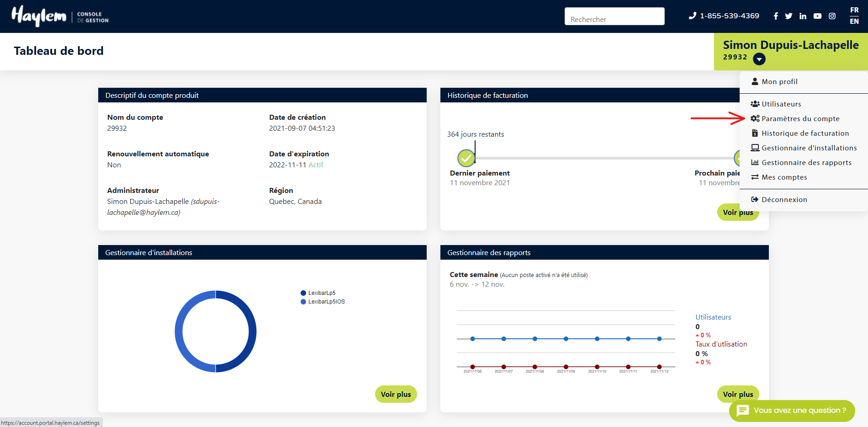This screenshot has height=427, width=868.
Task: Open the YouTube social icon
Action: (x=817, y=16)
